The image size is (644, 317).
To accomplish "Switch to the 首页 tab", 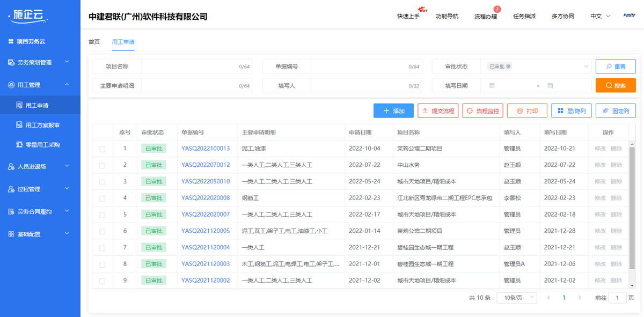I will 94,42.
